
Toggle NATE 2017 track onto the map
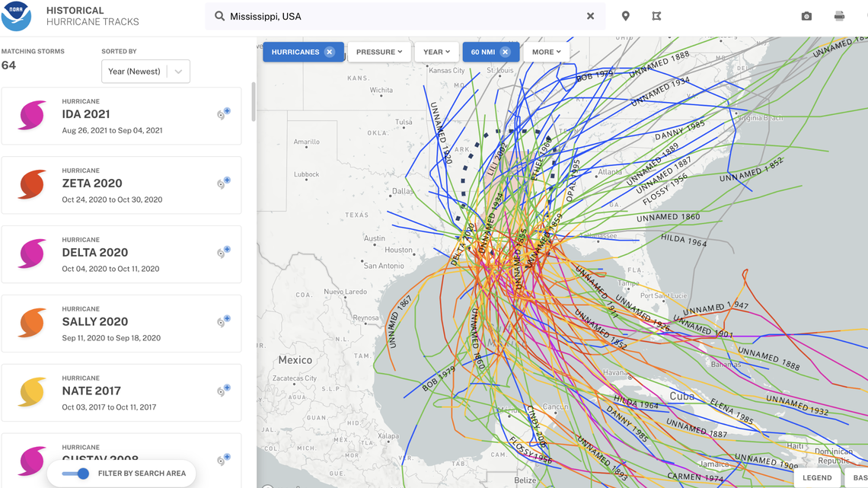(224, 391)
